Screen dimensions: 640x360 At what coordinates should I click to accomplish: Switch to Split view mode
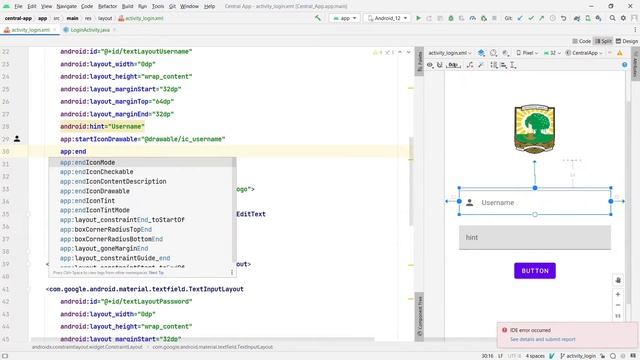603,41
